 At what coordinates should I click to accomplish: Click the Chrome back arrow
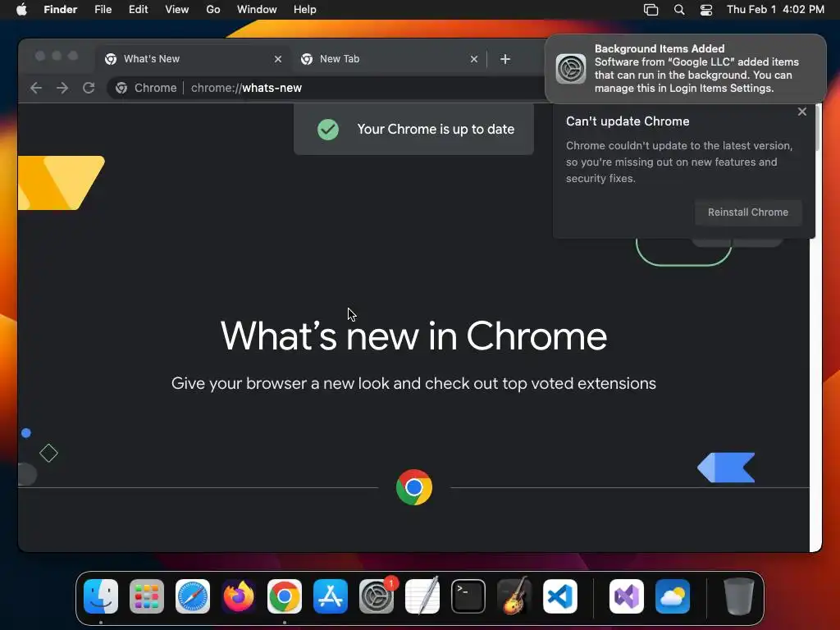coord(36,88)
